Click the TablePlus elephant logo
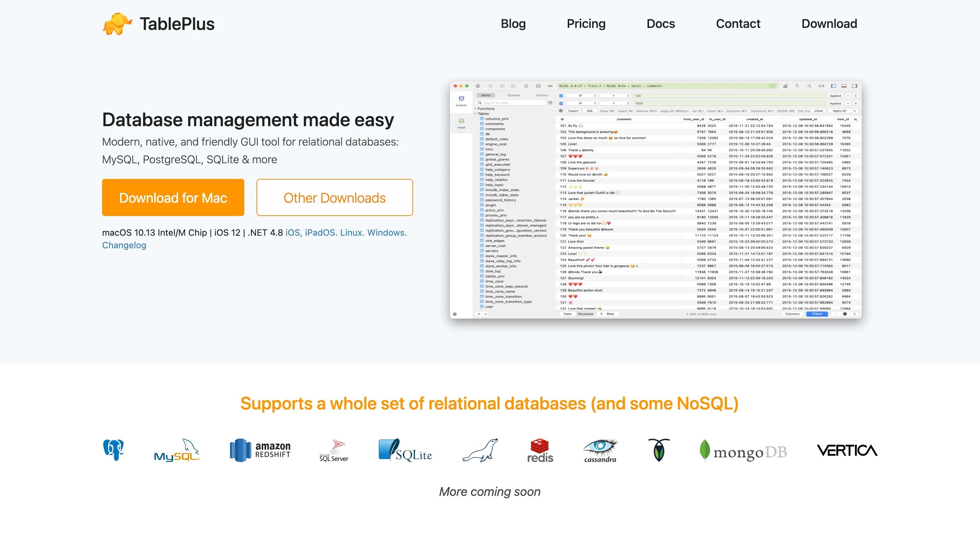 click(117, 23)
